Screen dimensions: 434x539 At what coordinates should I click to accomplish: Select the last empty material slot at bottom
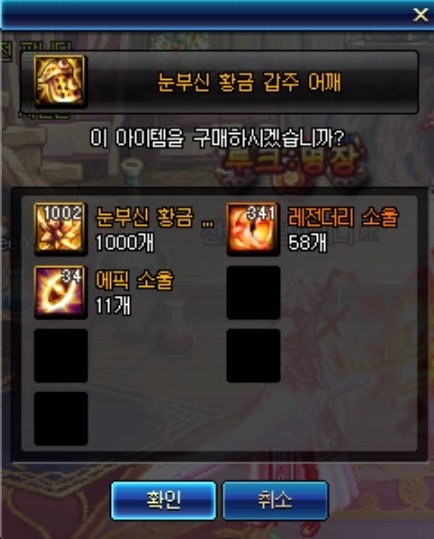point(61,418)
